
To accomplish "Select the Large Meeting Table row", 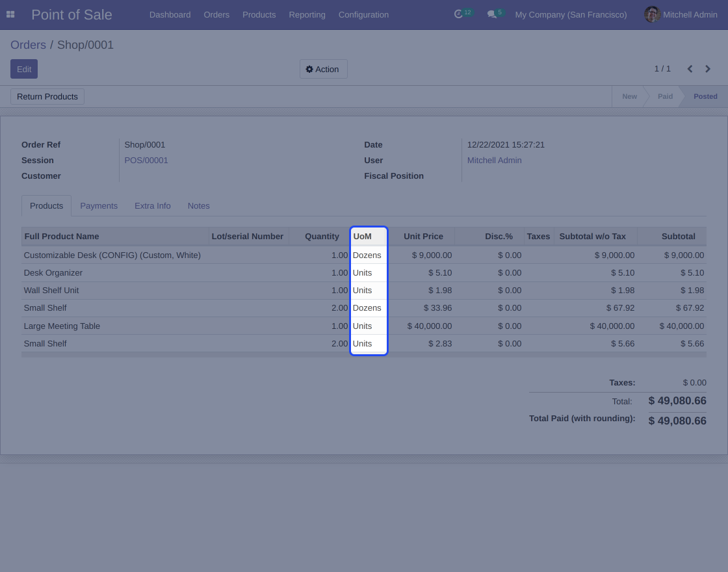I will tap(62, 326).
